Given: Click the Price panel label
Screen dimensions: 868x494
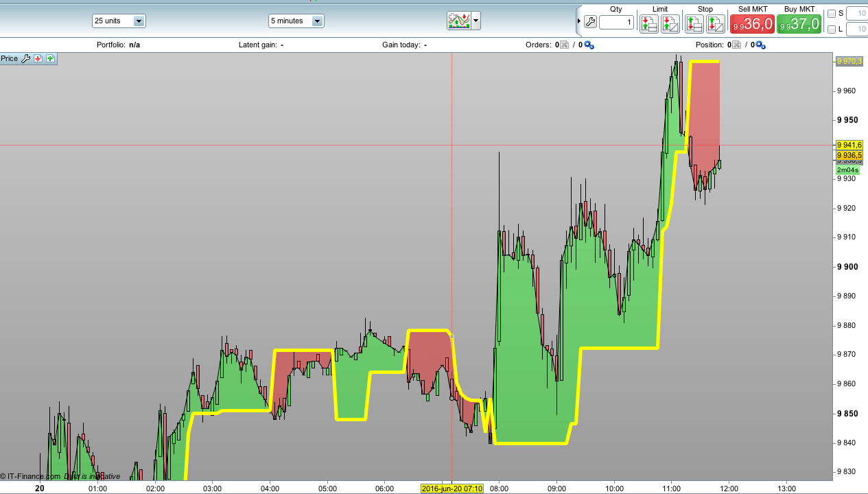Looking at the screenshot, I should pyautogui.click(x=9, y=58).
